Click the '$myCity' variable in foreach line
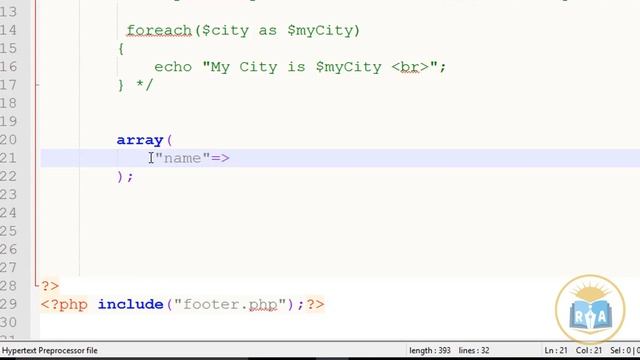The height and width of the screenshot is (360, 640). (320, 31)
